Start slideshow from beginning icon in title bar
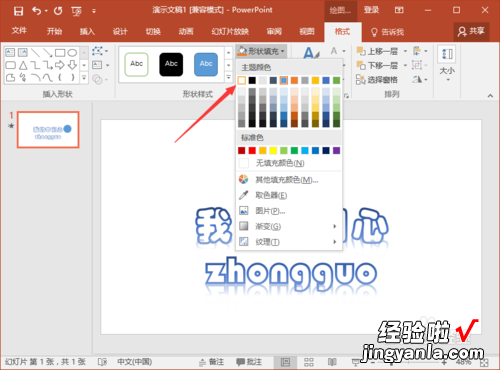This screenshot has height=370, width=500. (76, 11)
